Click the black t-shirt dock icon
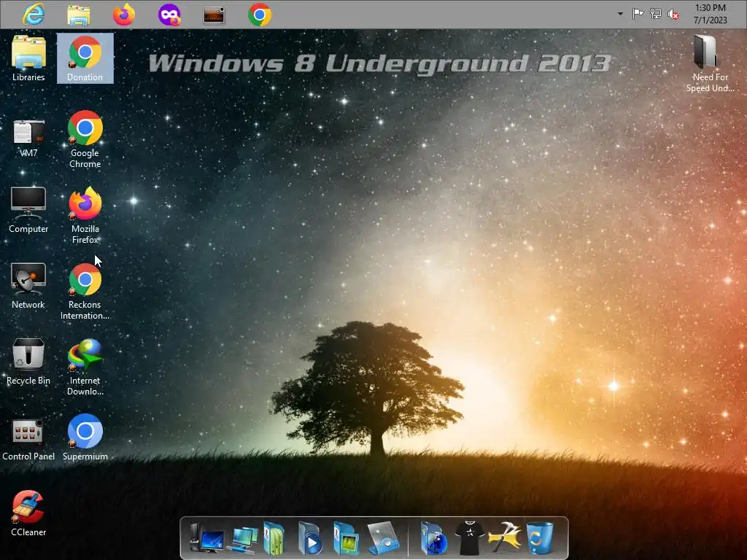 (470, 538)
